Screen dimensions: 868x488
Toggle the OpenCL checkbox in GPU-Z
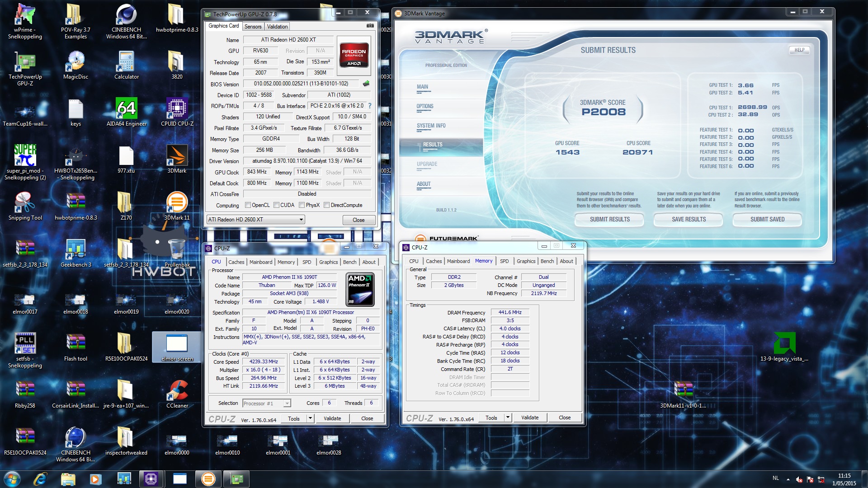248,205
